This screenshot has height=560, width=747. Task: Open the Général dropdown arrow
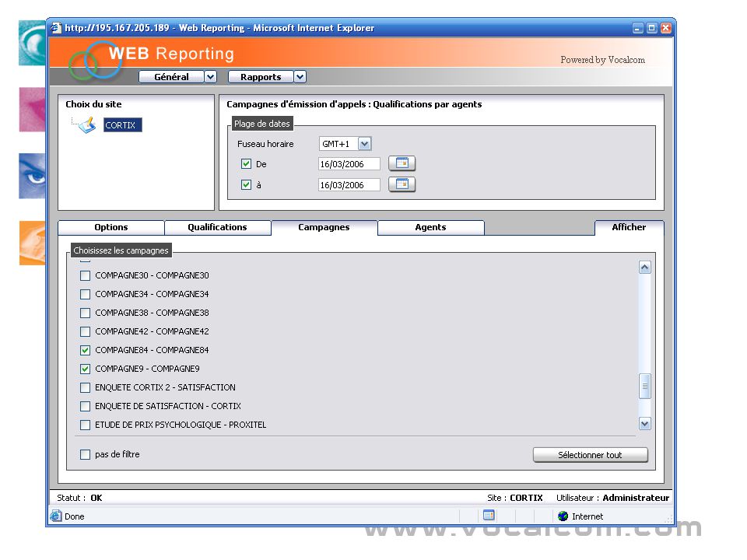211,77
